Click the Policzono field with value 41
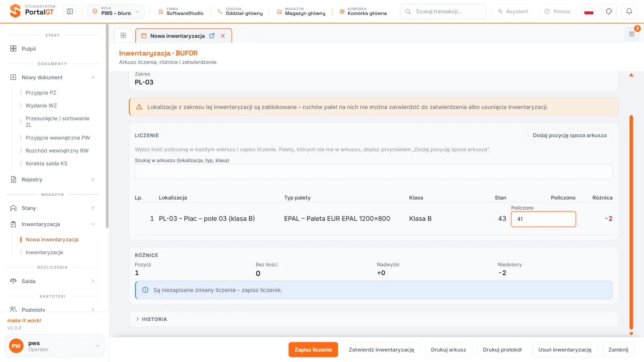The width and height of the screenshot is (644, 362). click(x=543, y=219)
